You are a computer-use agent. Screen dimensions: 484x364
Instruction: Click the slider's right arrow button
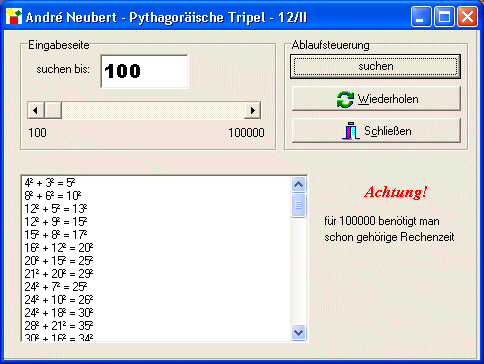tap(252, 110)
